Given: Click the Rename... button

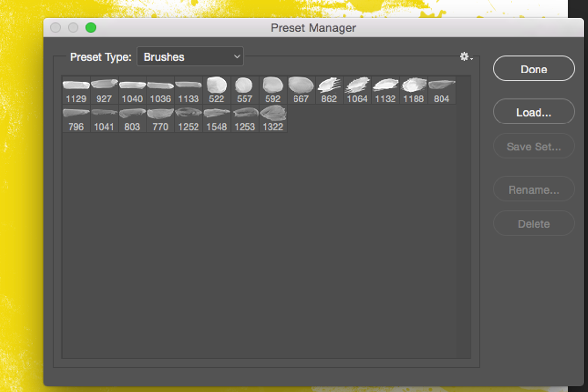Looking at the screenshot, I should [534, 189].
